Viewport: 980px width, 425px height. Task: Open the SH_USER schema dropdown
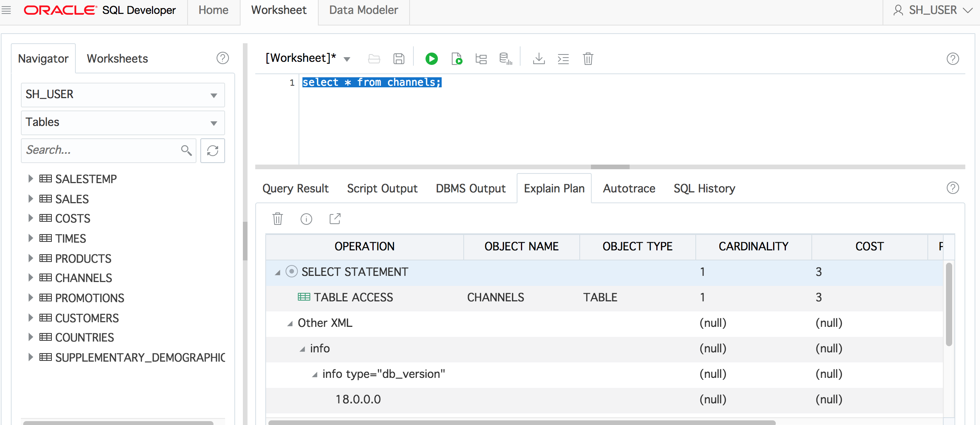tap(123, 95)
